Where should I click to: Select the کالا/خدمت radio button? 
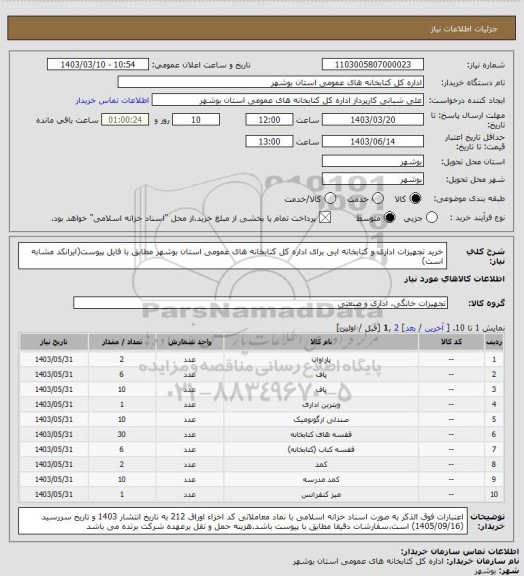click(x=330, y=198)
